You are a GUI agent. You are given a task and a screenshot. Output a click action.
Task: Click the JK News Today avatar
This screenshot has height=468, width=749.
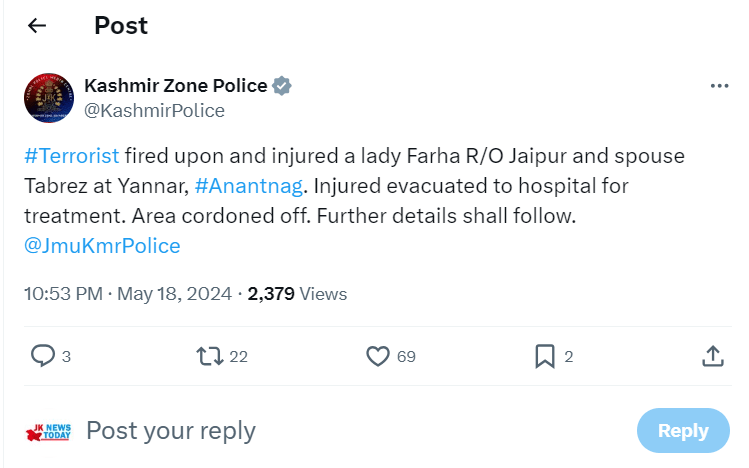pos(49,432)
